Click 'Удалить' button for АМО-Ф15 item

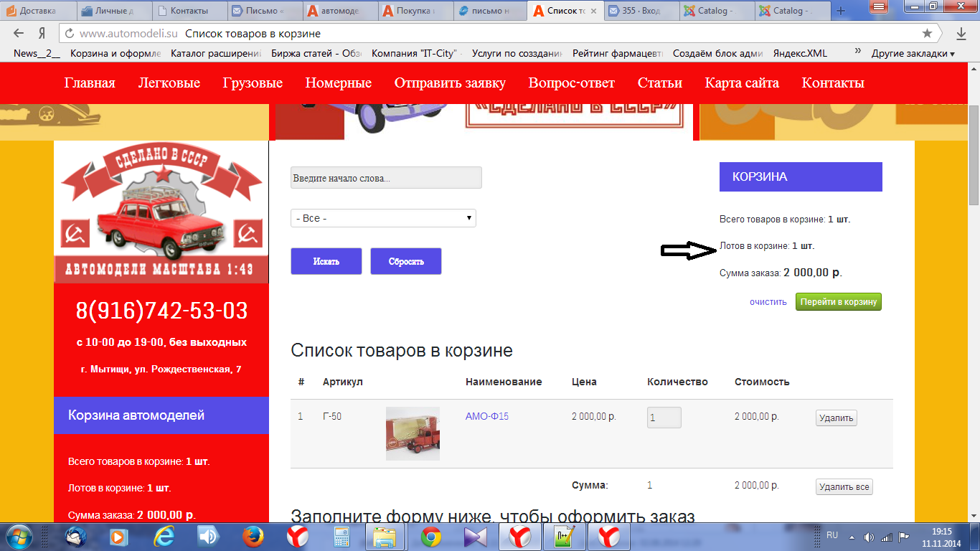click(836, 418)
